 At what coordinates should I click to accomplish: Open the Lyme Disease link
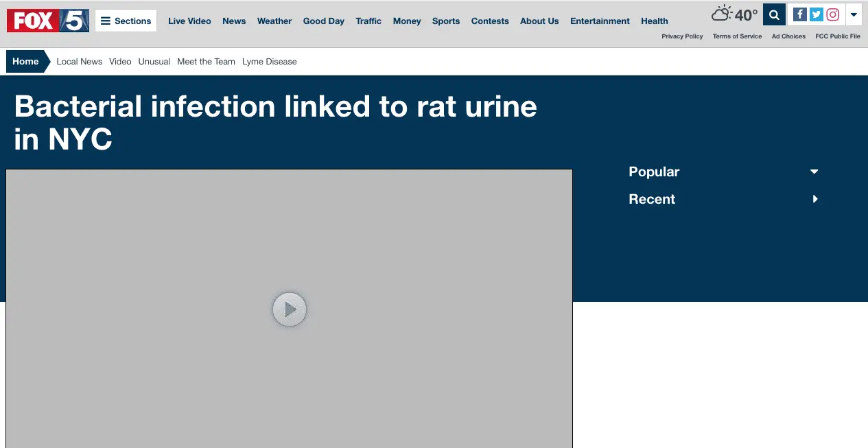270,61
